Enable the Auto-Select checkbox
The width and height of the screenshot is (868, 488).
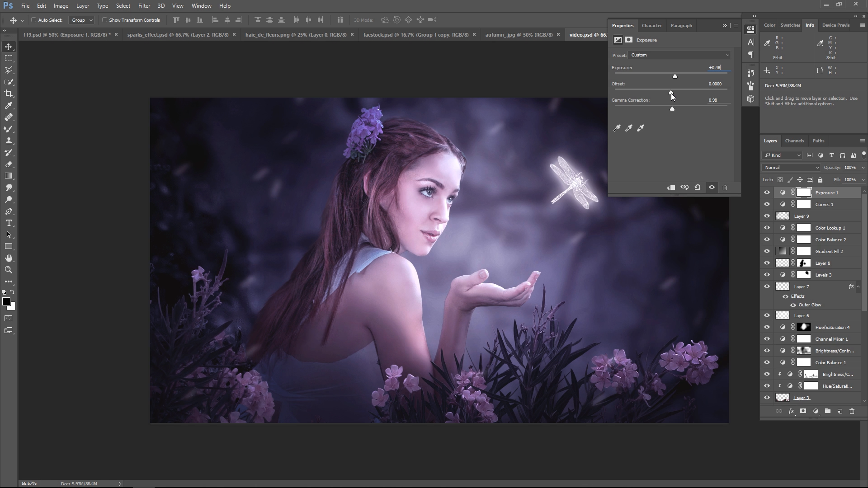pos(34,20)
